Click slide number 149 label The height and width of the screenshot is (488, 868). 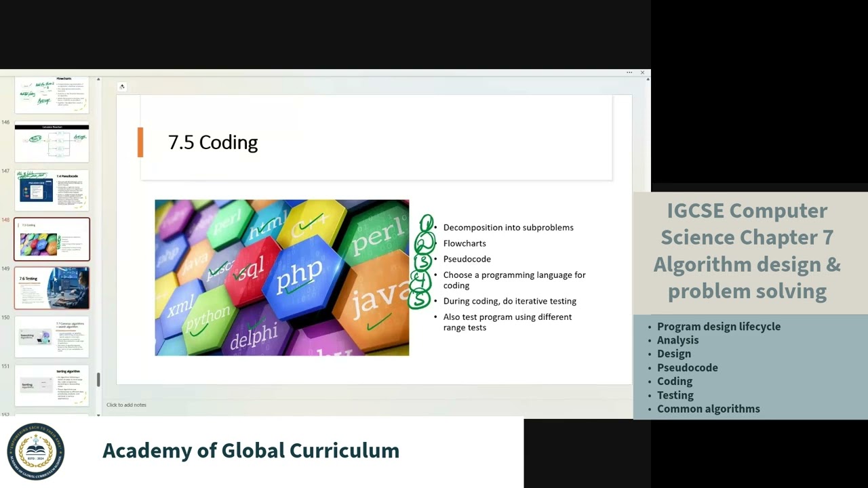click(5, 268)
